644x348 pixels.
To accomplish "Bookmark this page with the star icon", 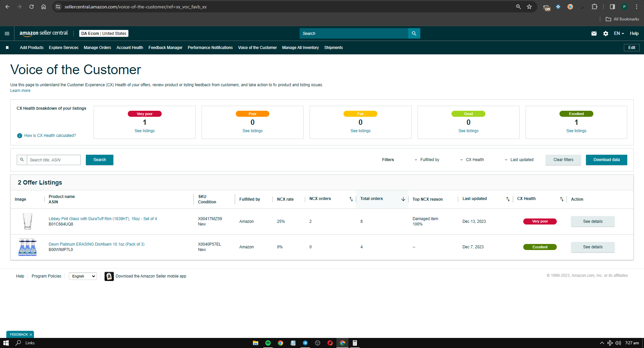I will [x=529, y=7].
